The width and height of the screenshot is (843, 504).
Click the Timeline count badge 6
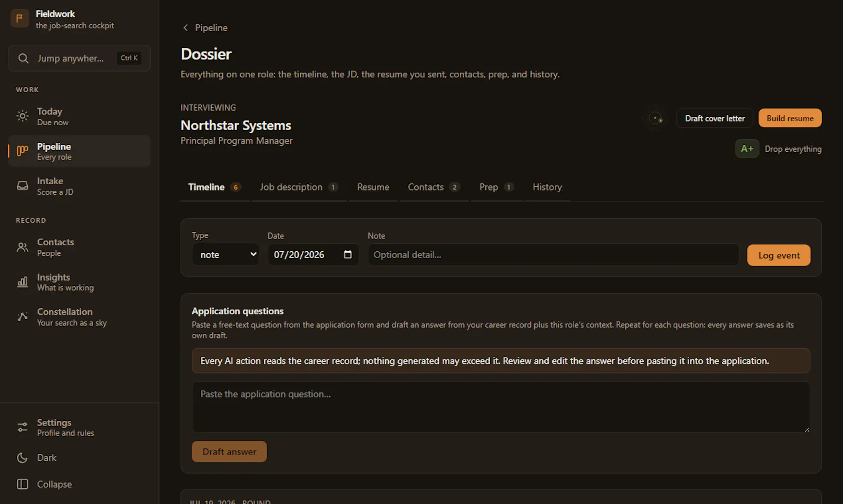[x=236, y=187]
